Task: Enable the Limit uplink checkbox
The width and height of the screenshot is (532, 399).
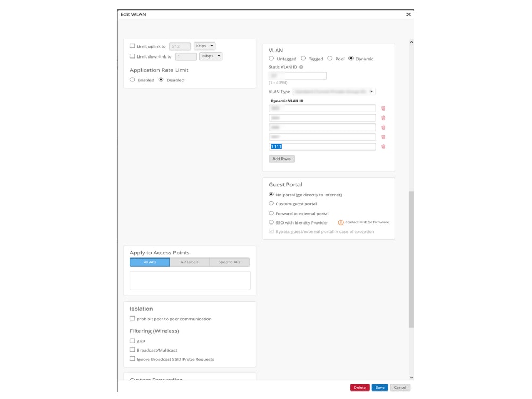Action: tap(132, 46)
